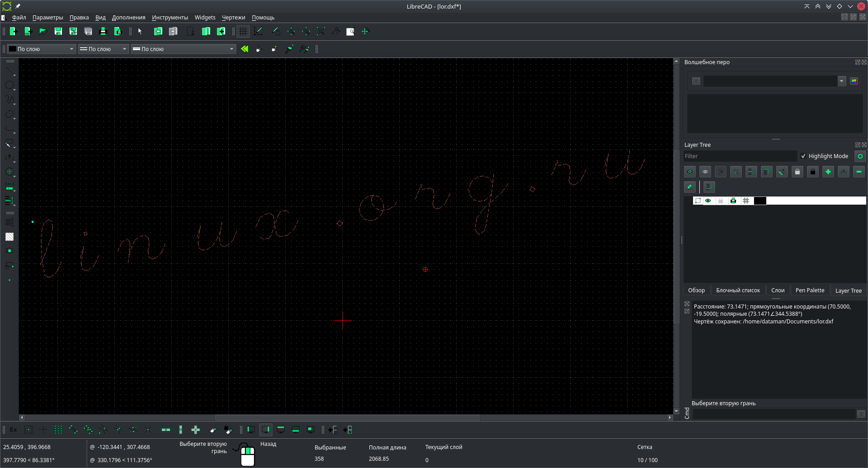Open the Помощь menu
This screenshot has height=468, width=868.
click(x=263, y=18)
